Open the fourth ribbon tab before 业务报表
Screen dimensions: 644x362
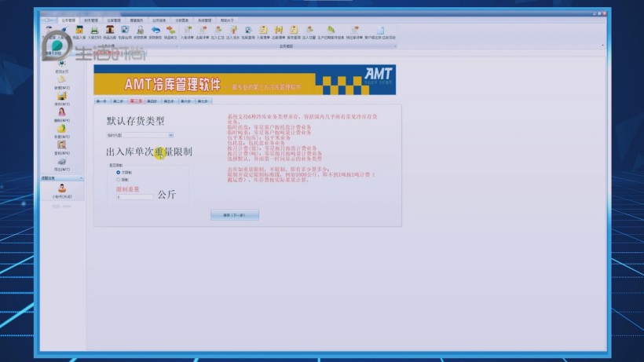[x=137, y=20]
